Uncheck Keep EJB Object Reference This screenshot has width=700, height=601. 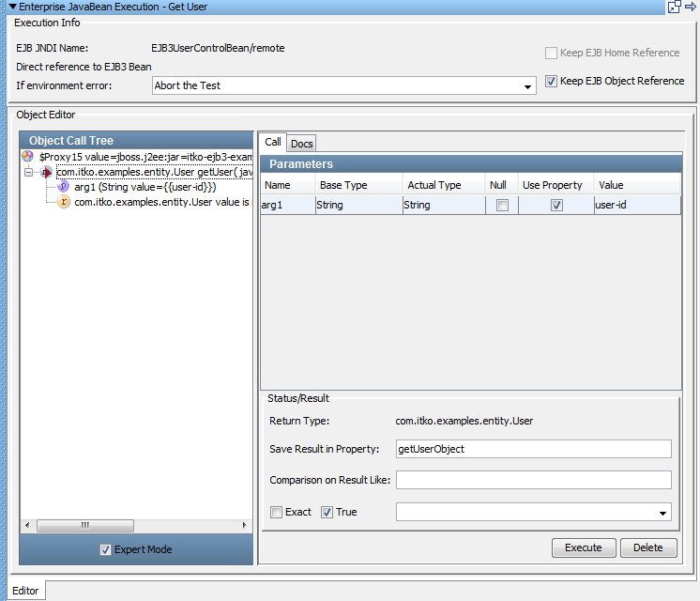click(x=551, y=81)
